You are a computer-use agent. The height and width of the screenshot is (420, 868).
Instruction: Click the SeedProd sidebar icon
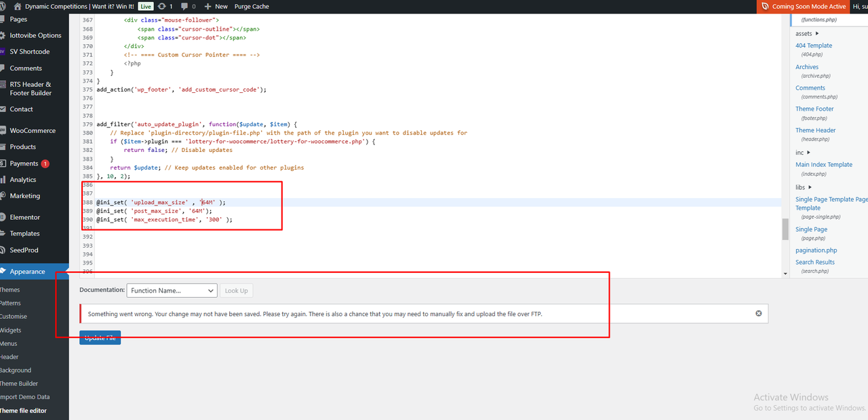click(2, 250)
